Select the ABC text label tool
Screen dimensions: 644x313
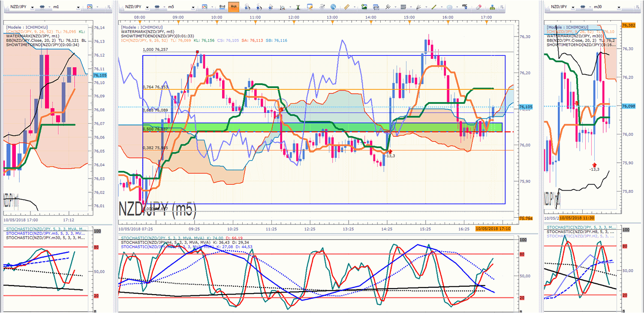(x=465, y=7)
